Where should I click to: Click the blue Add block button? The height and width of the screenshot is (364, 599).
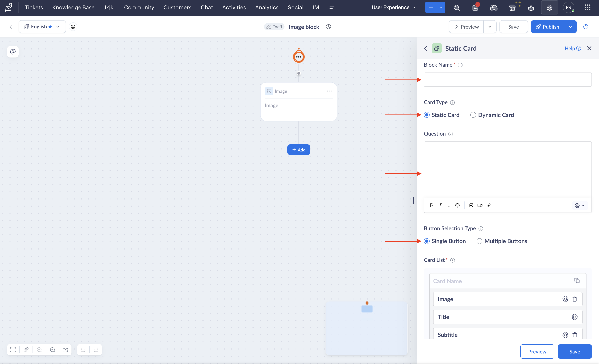[299, 150]
